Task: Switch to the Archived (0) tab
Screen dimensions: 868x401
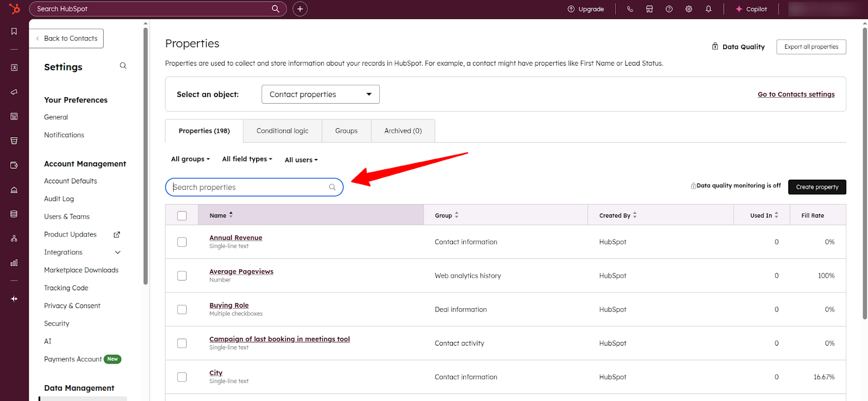Action: coord(403,131)
